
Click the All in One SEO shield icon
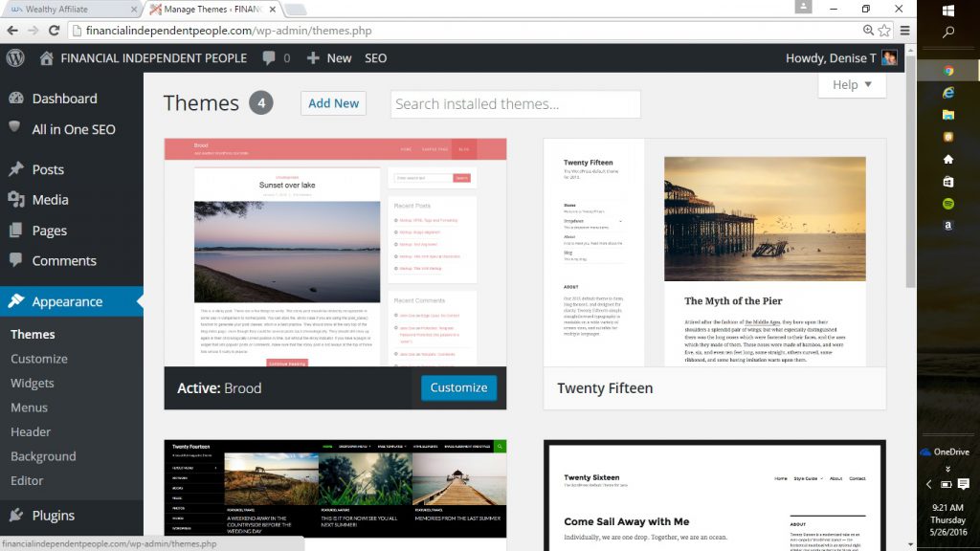click(x=15, y=127)
